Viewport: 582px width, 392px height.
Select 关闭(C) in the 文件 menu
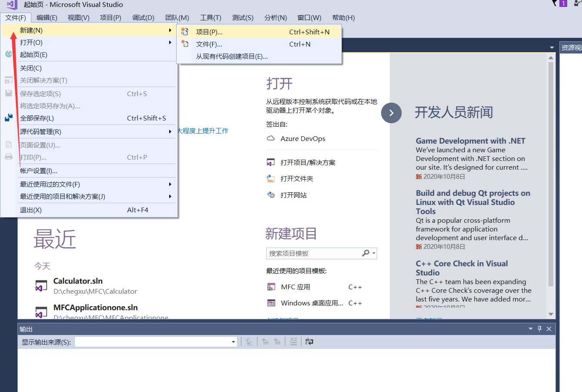pos(89,68)
